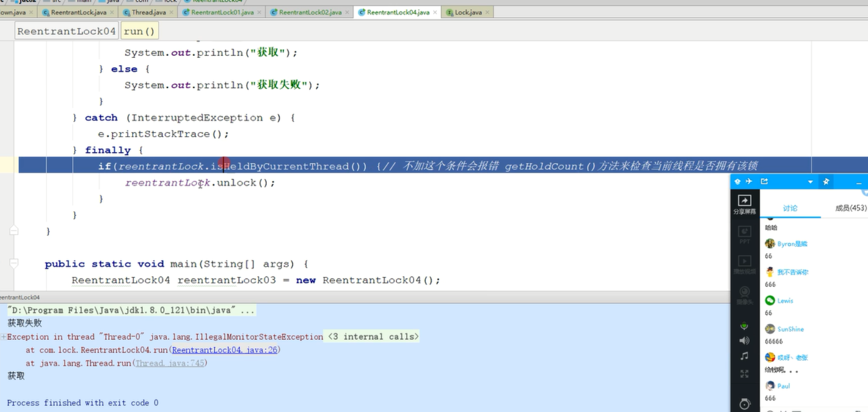Open the dropdown arrow in chat header

810,182
